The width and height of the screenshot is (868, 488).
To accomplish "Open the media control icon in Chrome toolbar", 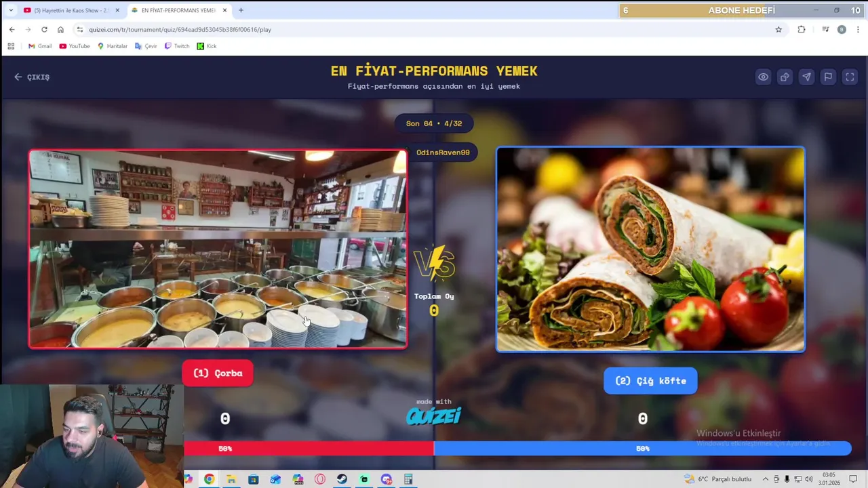I will (825, 30).
